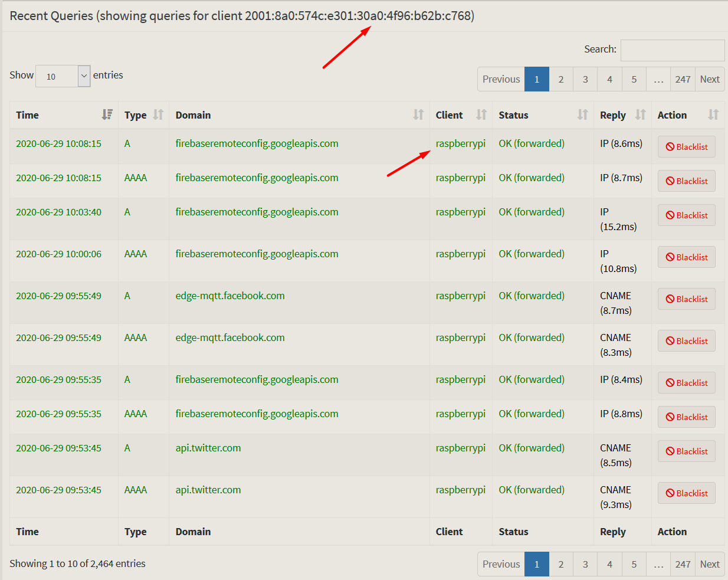Focus the Search input field
The width and height of the screenshot is (728, 580).
[x=673, y=50]
